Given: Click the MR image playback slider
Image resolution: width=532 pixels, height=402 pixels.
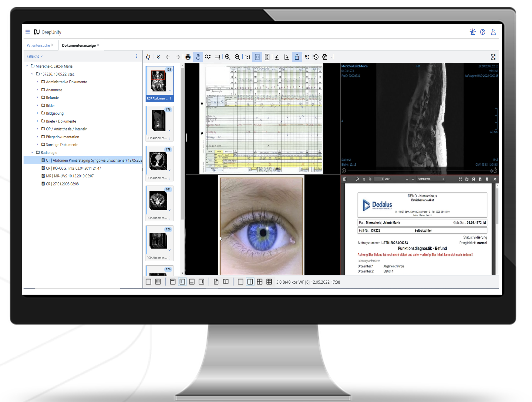Looking at the screenshot, I should coord(418,171).
